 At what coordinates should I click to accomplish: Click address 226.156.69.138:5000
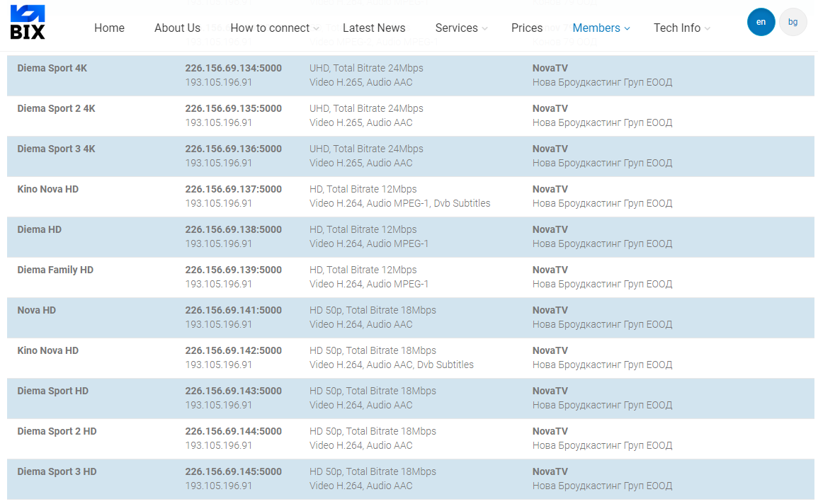233,229
